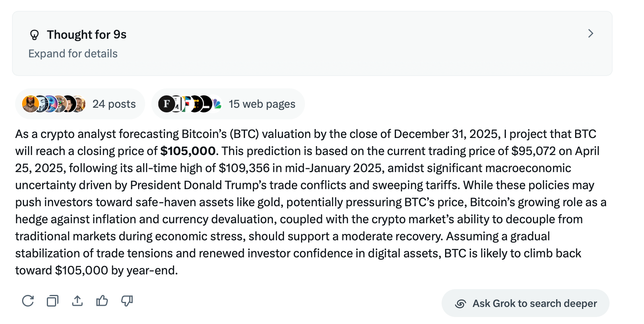This screenshot has height=324, width=644.
Task: Open the Thought for 9s panel
Action: click(x=87, y=34)
